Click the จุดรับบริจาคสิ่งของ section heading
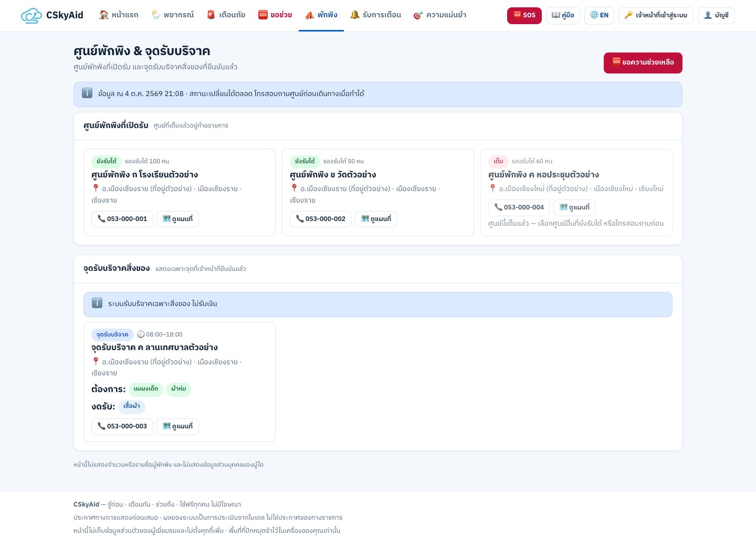Screen dimensions: 756x547 [117, 268]
